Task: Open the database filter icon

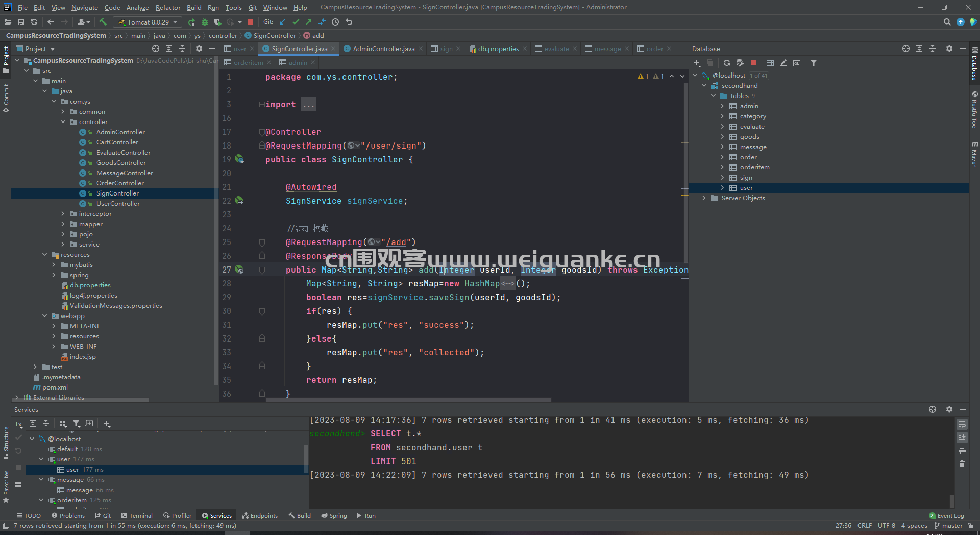Action: [x=814, y=63]
